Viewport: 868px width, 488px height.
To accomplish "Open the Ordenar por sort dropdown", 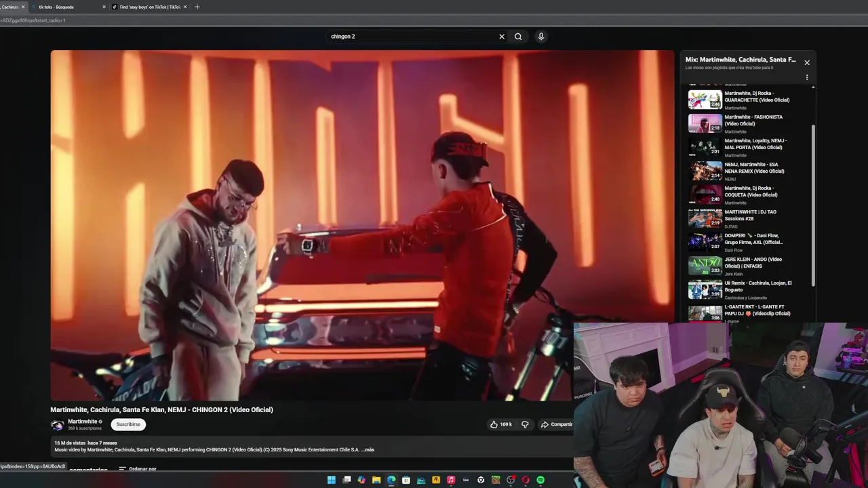I will coord(138,469).
